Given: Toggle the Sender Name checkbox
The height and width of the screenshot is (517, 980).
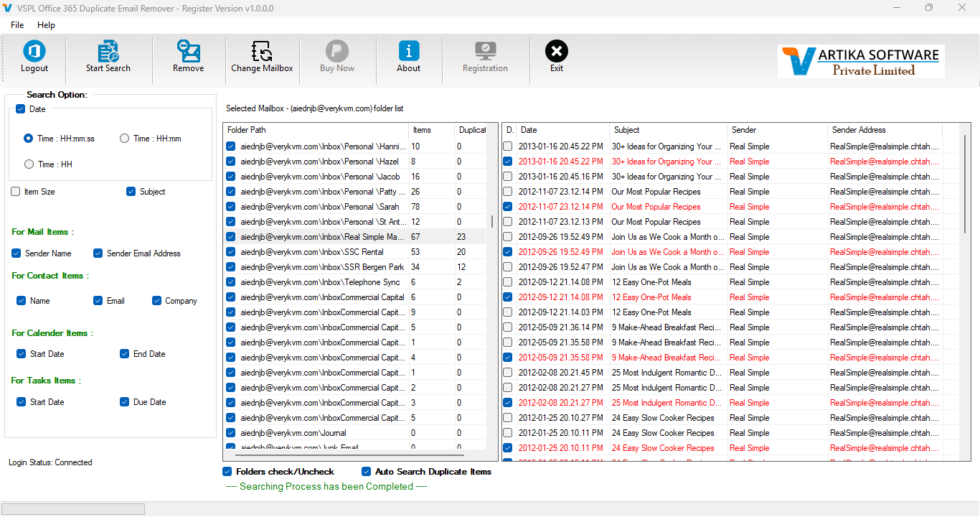Looking at the screenshot, I should pos(16,253).
